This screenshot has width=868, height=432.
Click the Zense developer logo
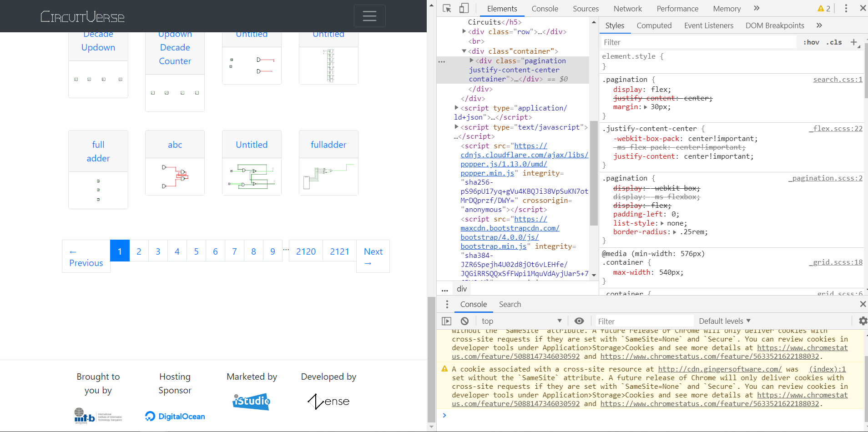(x=328, y=402)
